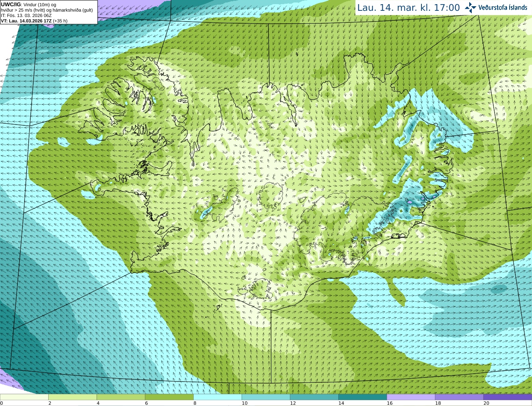Click the legend scale label '14'
Viewport: 532px width, 406px height.
(x=341, y=403)
